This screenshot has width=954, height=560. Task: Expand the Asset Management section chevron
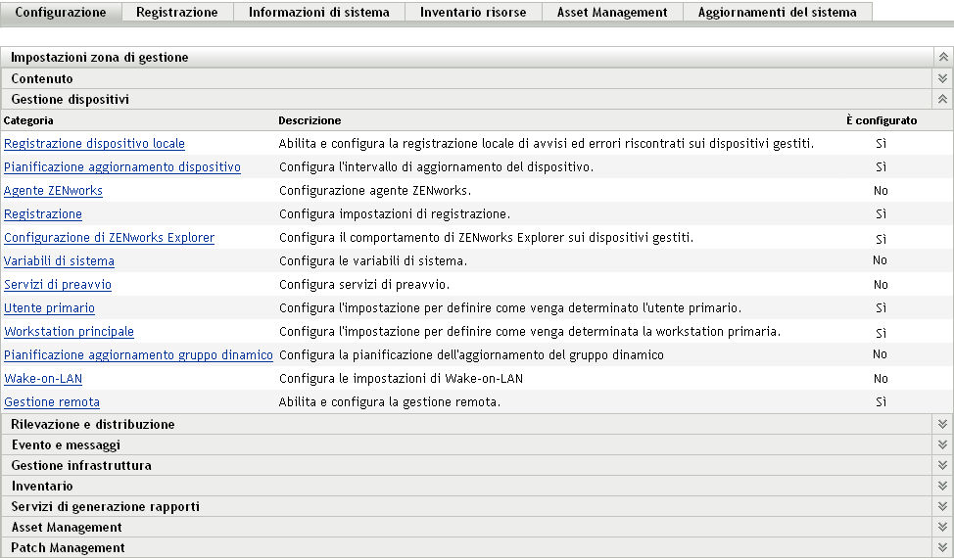tap(943, 528)
